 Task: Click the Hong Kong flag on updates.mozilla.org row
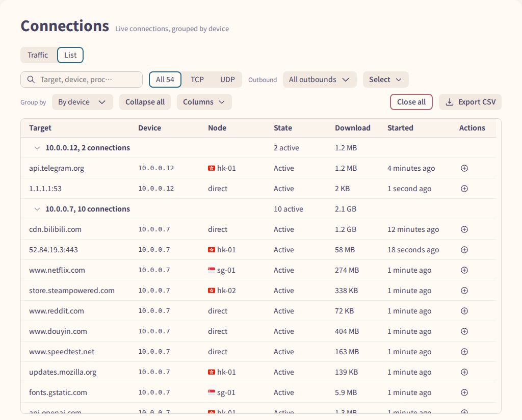[x=212, y=372]
